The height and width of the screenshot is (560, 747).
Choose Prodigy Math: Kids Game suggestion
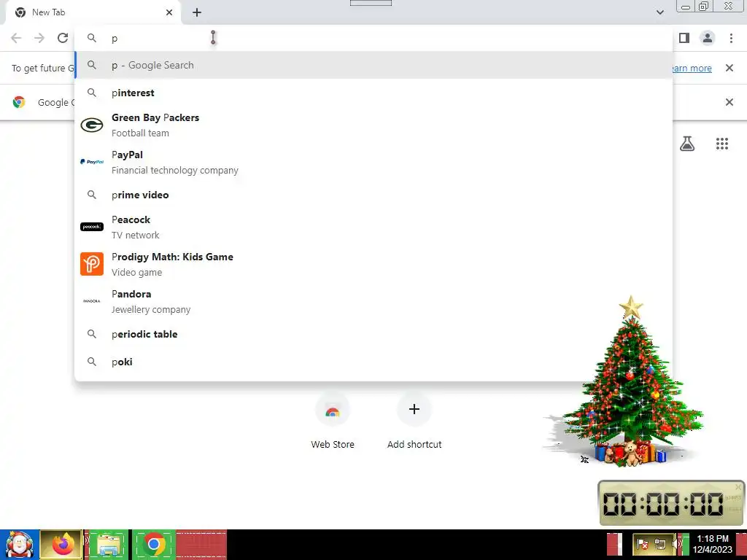click(373, 264)
